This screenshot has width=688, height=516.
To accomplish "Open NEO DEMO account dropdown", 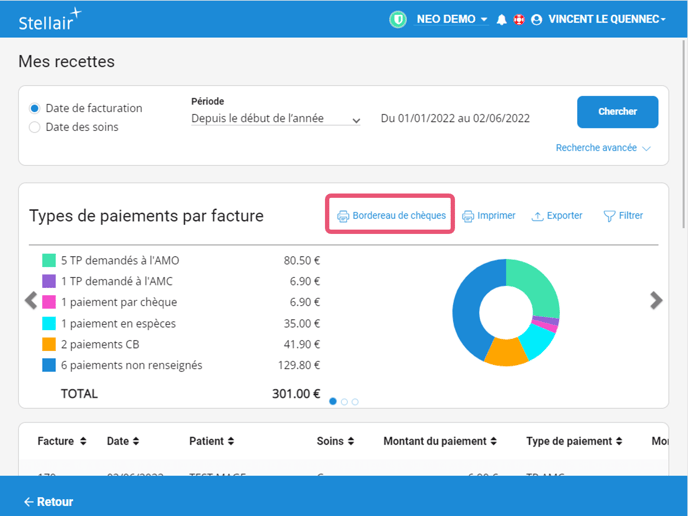I will pyautogui.click(x=451, y=19).
